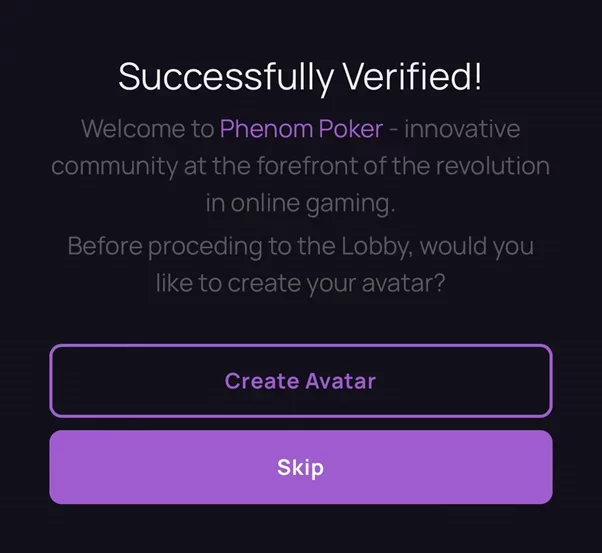Click the Create Avatar button
This screenshot has height=553, width=602.
point(301,381)
